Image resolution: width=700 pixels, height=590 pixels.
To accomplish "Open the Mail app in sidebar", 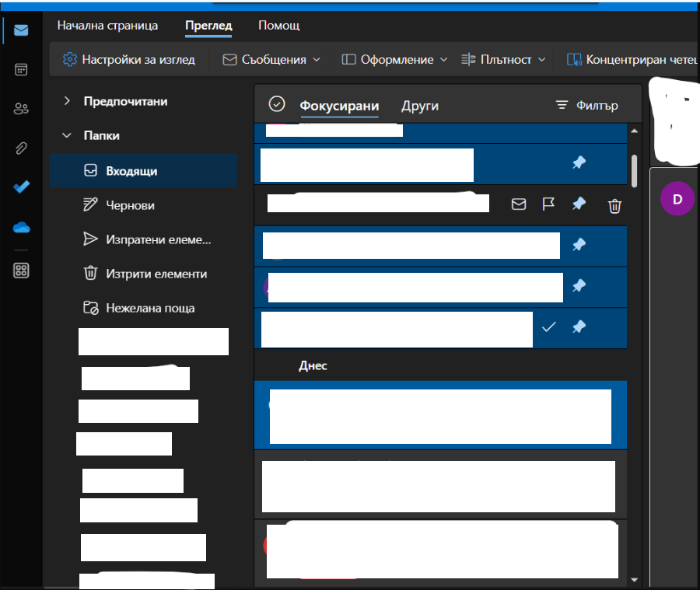I will point(21,30).
